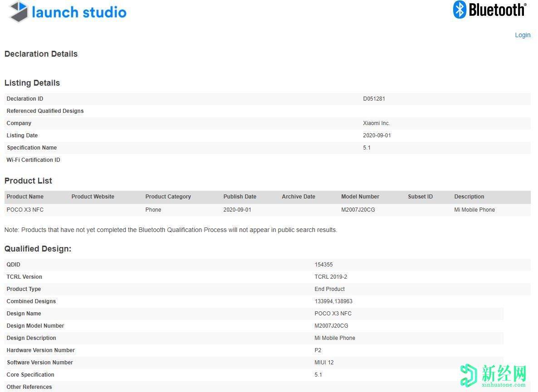538x392 pixels.
Task: Click the Model Number column header
Action: click(x=360, y=197)
